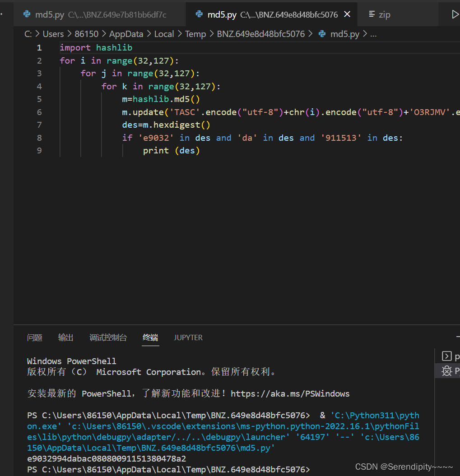The image size is (460, 476).
Task: Switch to the 输出 (Output) panel
Action: (65, 337)
